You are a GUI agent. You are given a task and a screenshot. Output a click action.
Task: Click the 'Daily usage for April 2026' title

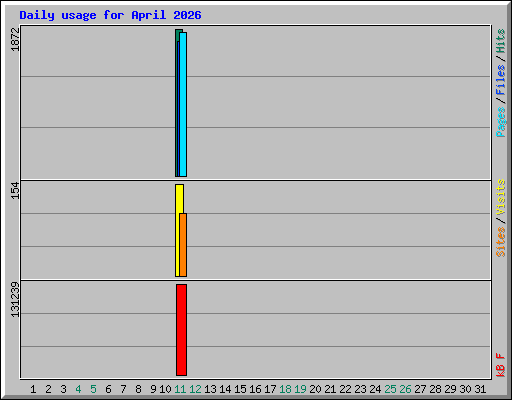click(x=110, y=15)
